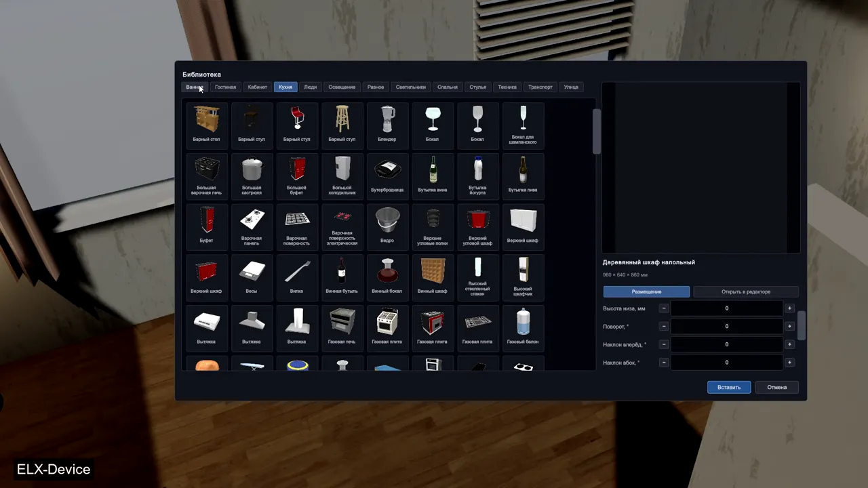Pick the Большой холодильник fridge

pos(342,176)
